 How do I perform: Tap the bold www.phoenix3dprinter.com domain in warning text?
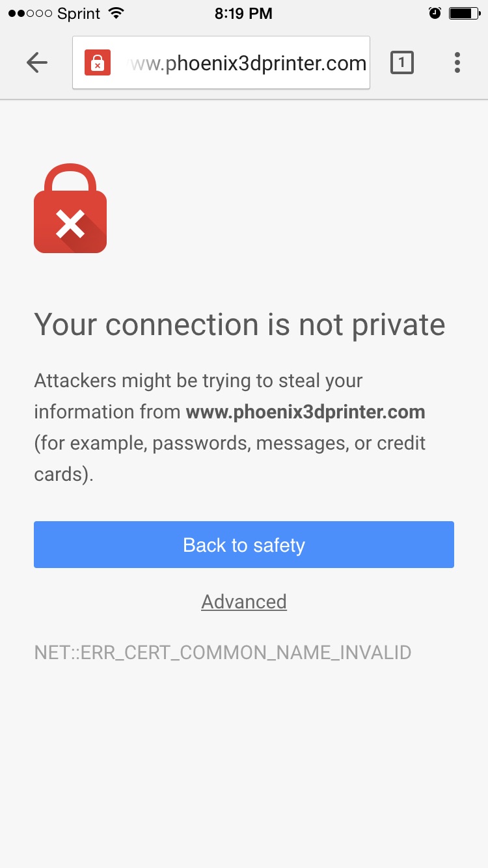tap(305, 412)
